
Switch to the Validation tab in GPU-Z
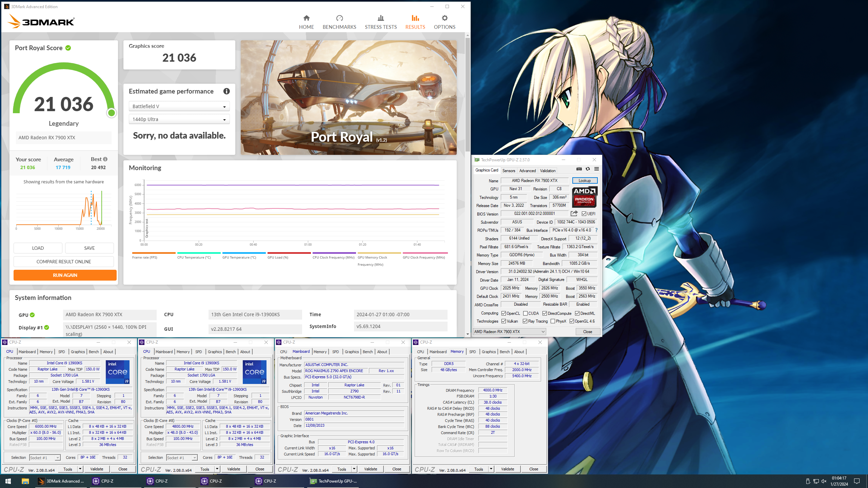click(x=548, y=171)
